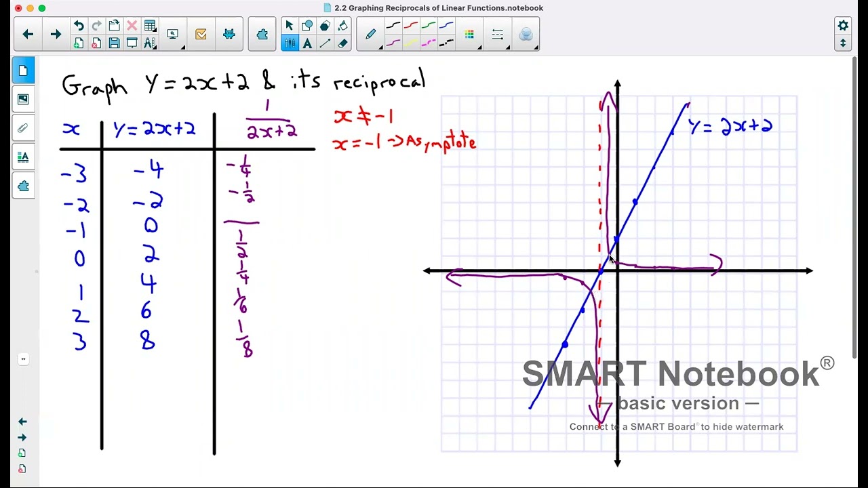Viewport: 868px width, 488px height.
Task: Click the next page arrow in sidebar bottom
Action: (x=22, y=437)
